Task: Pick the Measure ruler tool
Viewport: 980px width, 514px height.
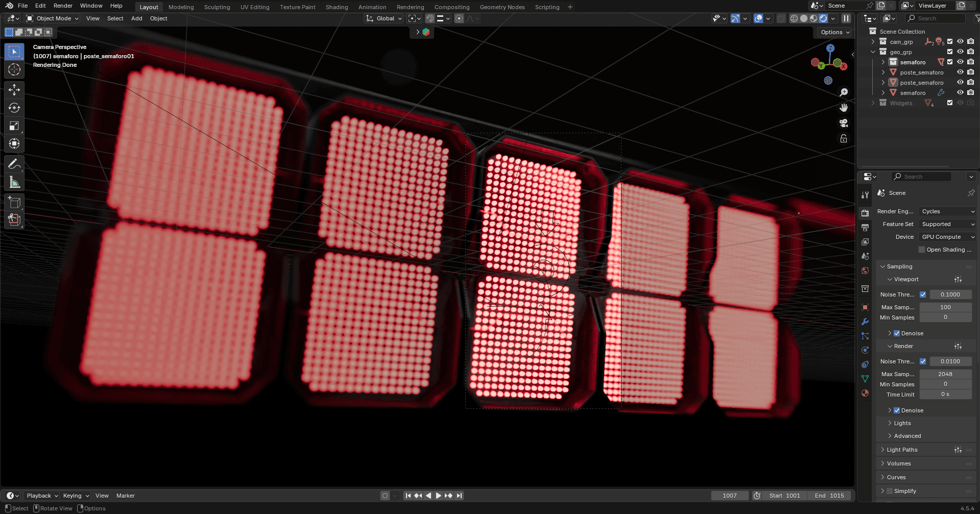Action: [x=14, y=182]
